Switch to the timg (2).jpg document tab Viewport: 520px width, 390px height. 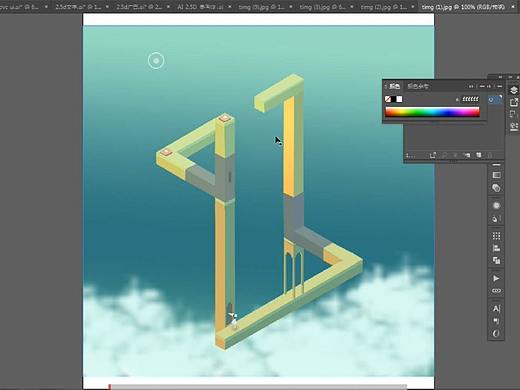[384, 7]
